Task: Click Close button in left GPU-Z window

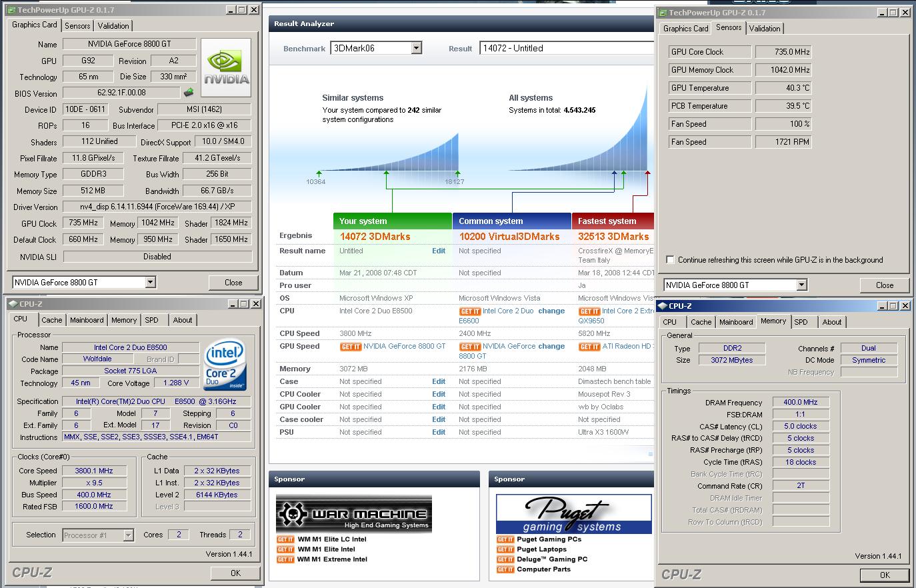Action: [x=233, y=282]
